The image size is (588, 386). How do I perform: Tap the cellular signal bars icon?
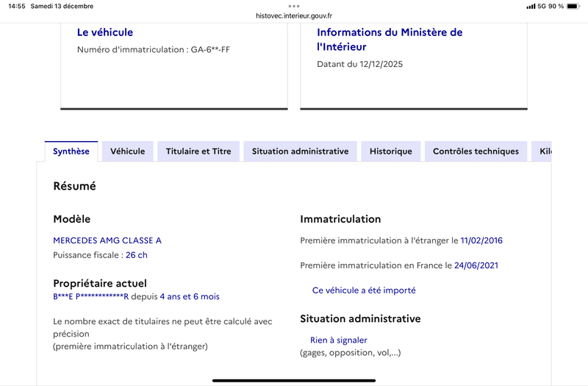(531, 6)
